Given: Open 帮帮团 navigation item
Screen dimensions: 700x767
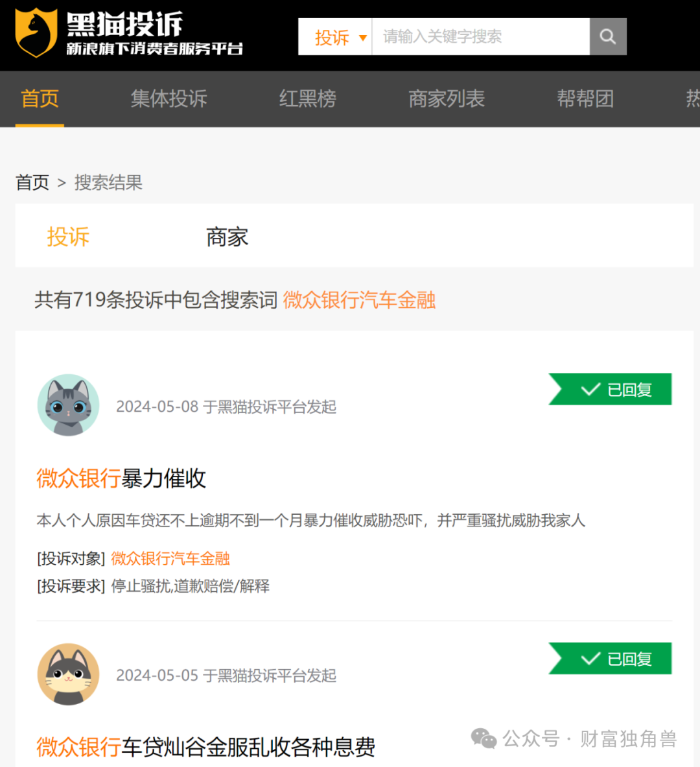Looking at the screenshot, I should 585,99.
